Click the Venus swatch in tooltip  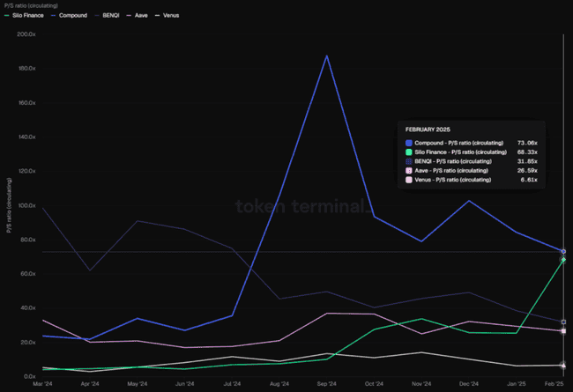pyautogui.click(x=409, y=180)
